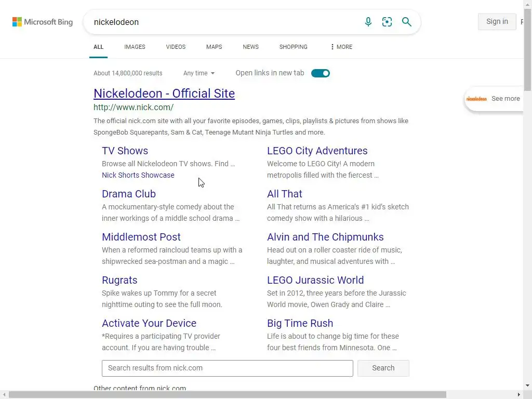Open the three-dot MORE menu
The image size is (532, 399).
[x=342, y=47]
